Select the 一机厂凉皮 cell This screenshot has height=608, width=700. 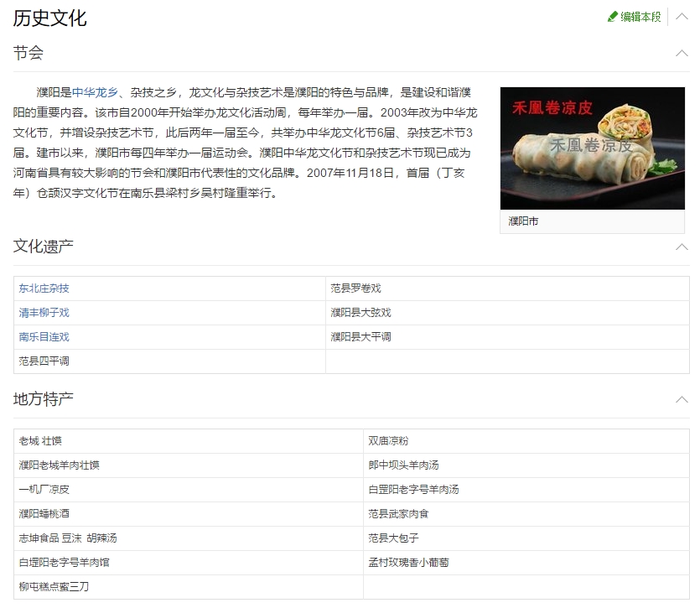click(189, 490)
